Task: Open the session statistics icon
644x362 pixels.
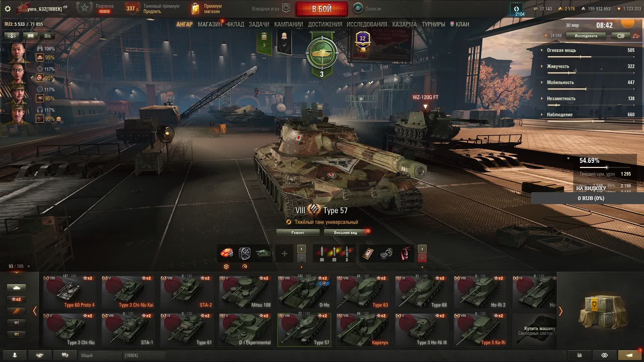Action: click(579, 355)
